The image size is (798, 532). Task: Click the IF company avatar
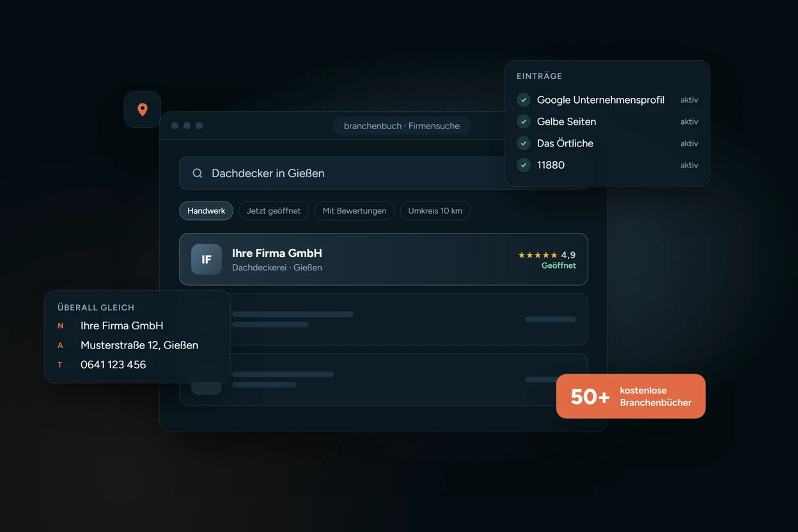tap(207, 259)
